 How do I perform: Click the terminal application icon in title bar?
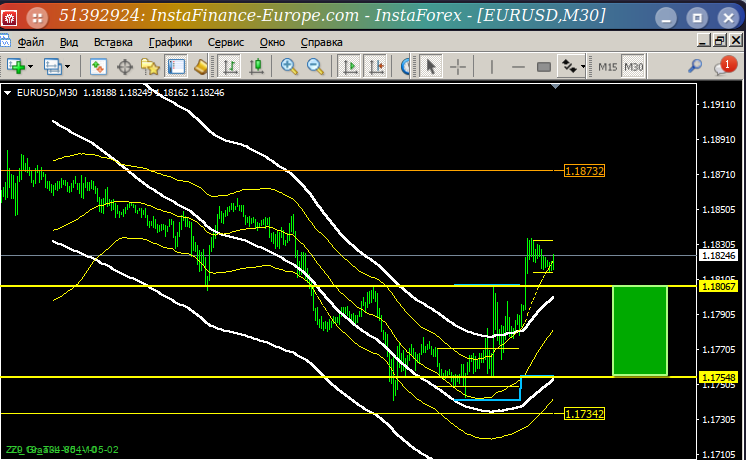click(x=9, y=18)
